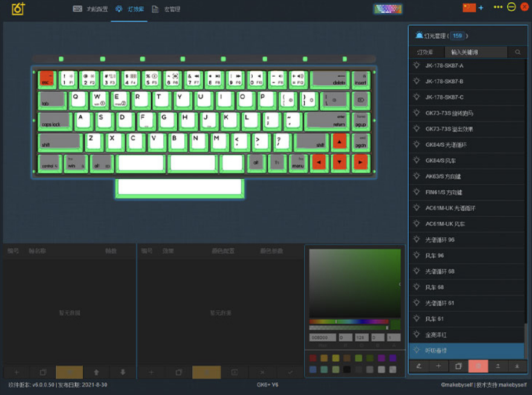Click the delete trash button in light list

pyautogui.click(x=478, y=366)
